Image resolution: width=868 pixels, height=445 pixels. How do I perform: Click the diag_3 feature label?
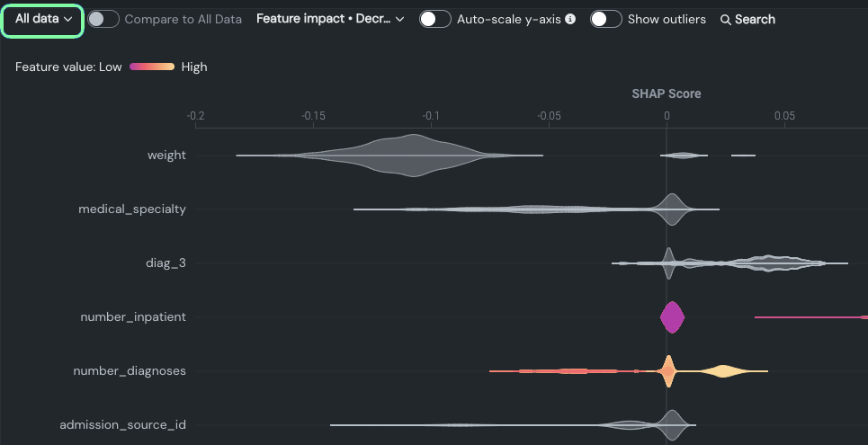pyautogui.click(x=166, y=263)
